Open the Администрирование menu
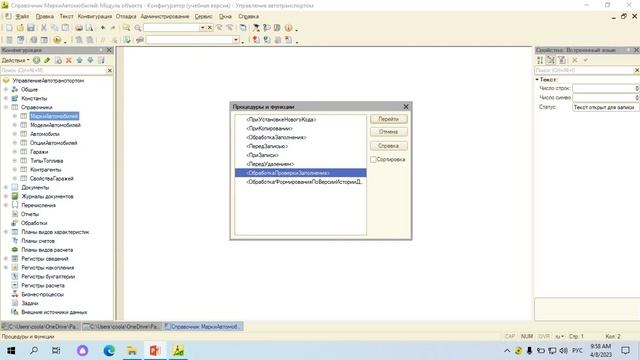Screen dimensions: 640x360 pos(165,16)
